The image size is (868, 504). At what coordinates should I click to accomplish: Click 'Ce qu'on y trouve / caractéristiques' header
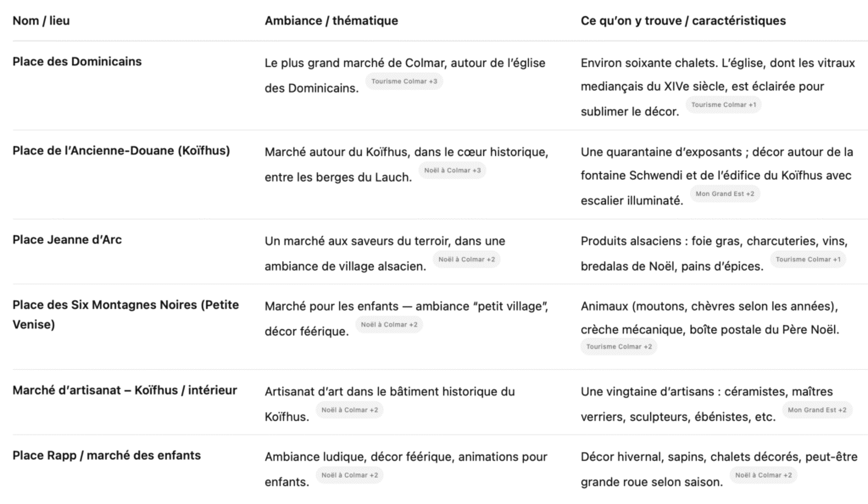[683, 20]
